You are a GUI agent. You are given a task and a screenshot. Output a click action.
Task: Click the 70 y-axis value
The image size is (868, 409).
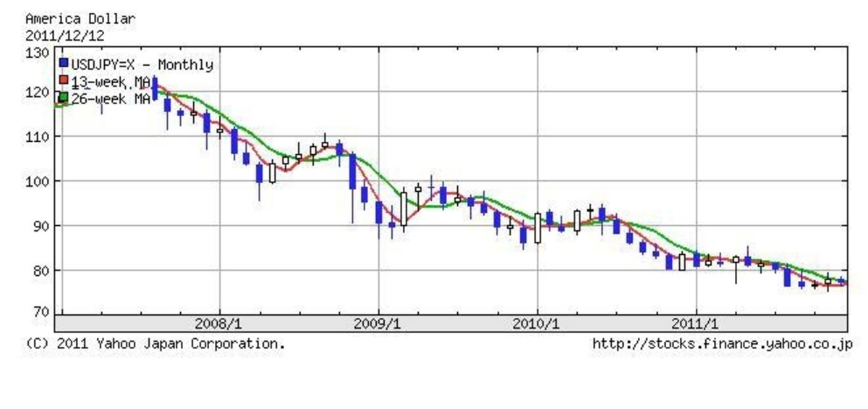tap(41, 312)
